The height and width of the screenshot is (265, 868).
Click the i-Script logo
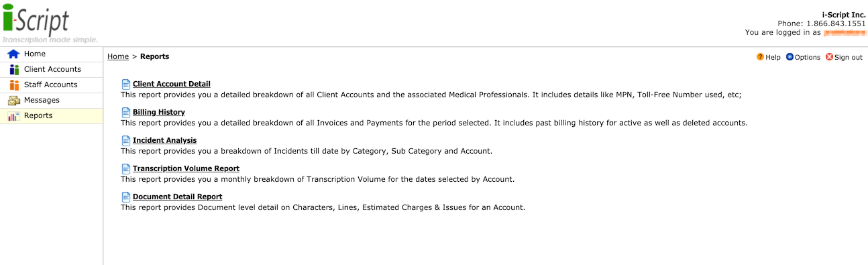(x=36, y=20)
